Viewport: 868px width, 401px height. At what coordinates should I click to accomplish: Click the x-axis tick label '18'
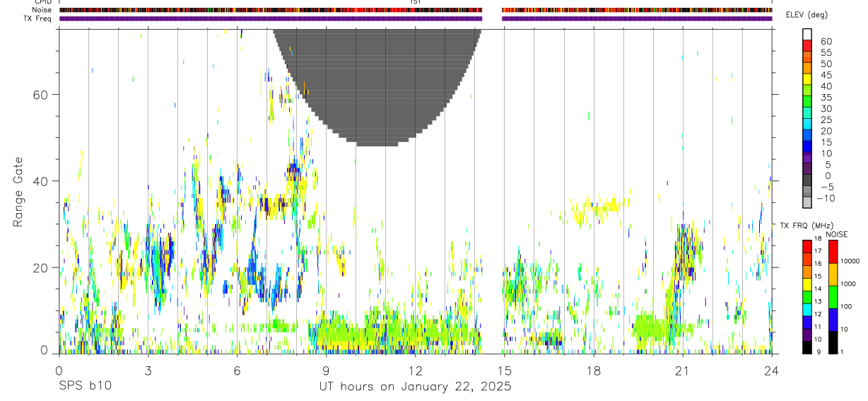(594, 371)
